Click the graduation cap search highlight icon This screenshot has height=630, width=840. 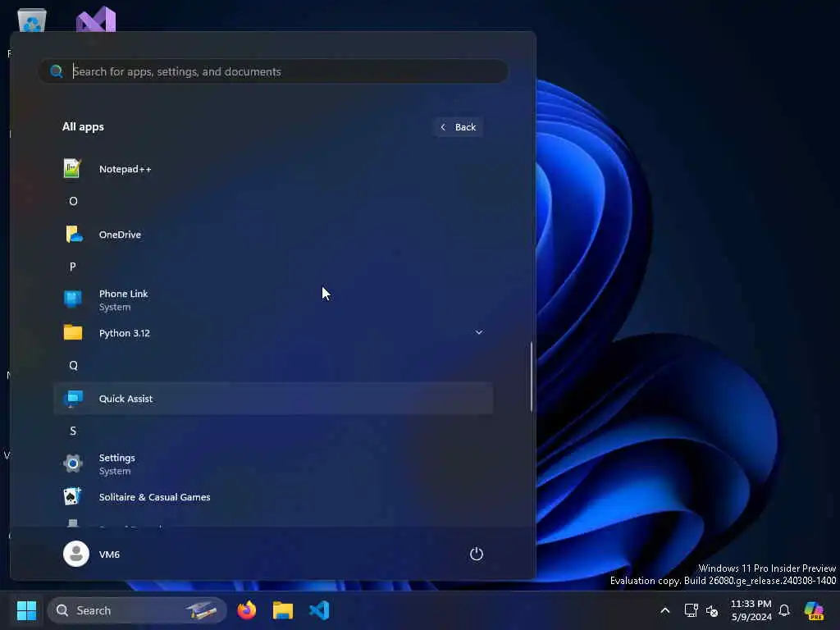202,610
